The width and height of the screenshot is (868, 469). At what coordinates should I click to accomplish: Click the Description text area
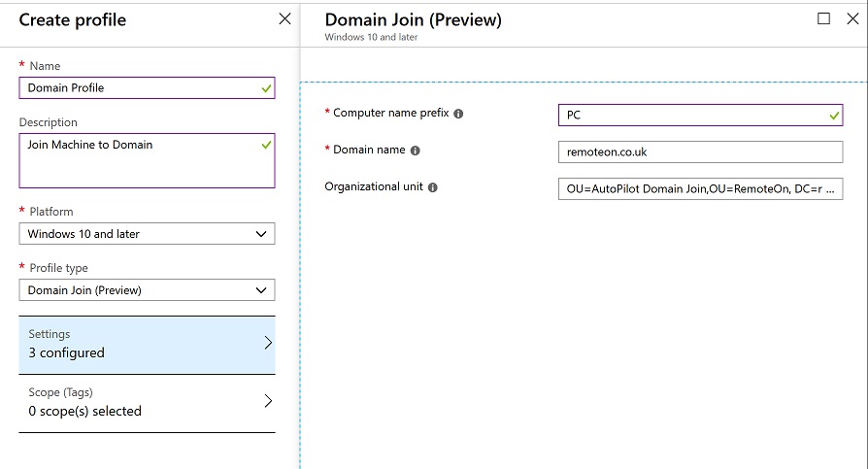pyautogui.click(x=147, y=160)
